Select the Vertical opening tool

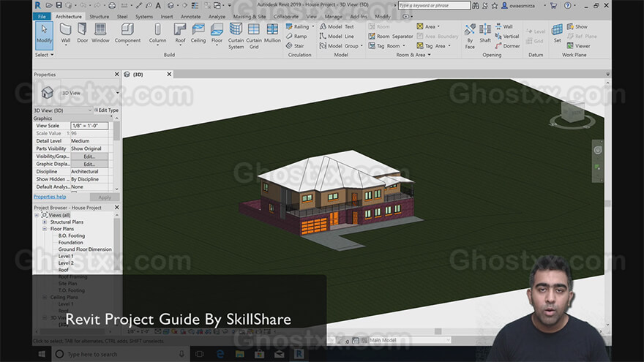[507, 36]
